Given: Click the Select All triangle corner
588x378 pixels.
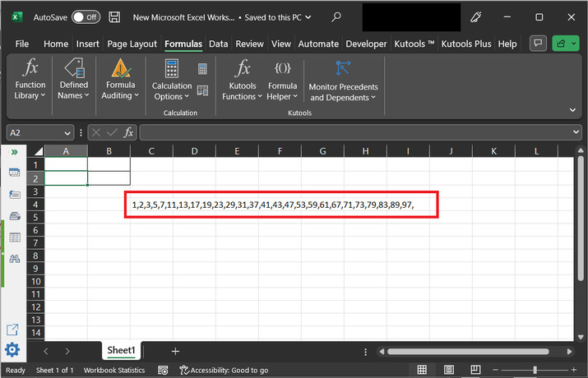Looking at the screenshot, I should pos(39,151).
